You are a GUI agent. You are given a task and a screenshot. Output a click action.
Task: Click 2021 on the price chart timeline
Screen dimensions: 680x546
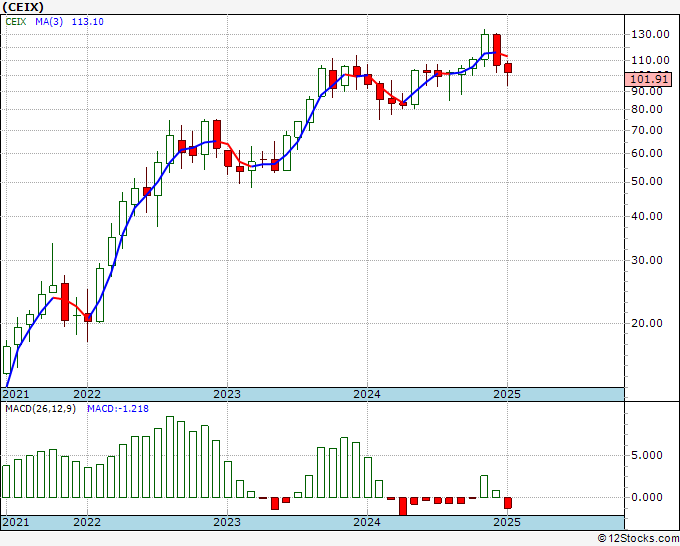pos(16,394)
